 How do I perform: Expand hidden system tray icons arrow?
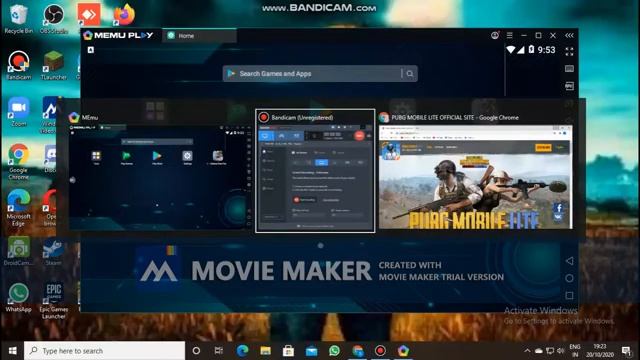[527, 351]
